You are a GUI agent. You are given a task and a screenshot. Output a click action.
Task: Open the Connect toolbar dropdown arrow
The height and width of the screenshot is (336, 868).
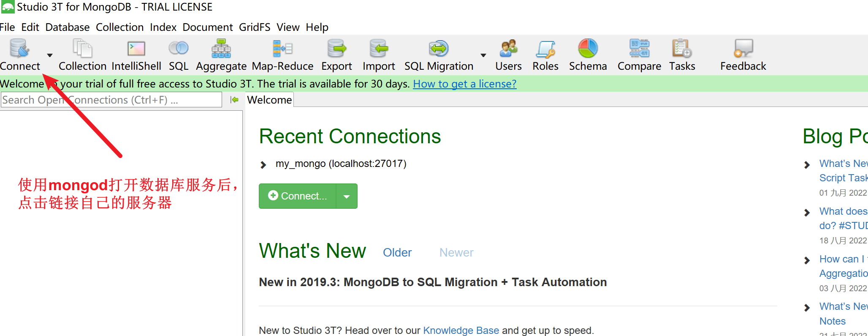click(x=50, y=55)
